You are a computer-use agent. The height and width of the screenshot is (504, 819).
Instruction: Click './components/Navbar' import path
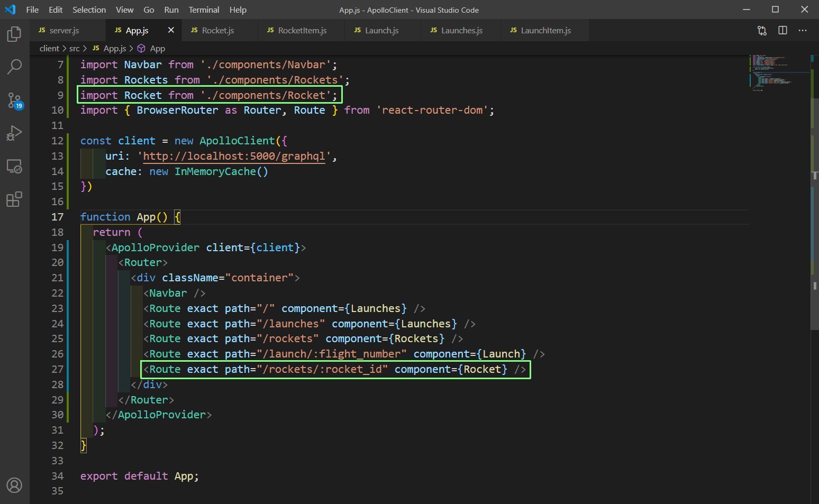pyautogui.click(x=266, y=65)
